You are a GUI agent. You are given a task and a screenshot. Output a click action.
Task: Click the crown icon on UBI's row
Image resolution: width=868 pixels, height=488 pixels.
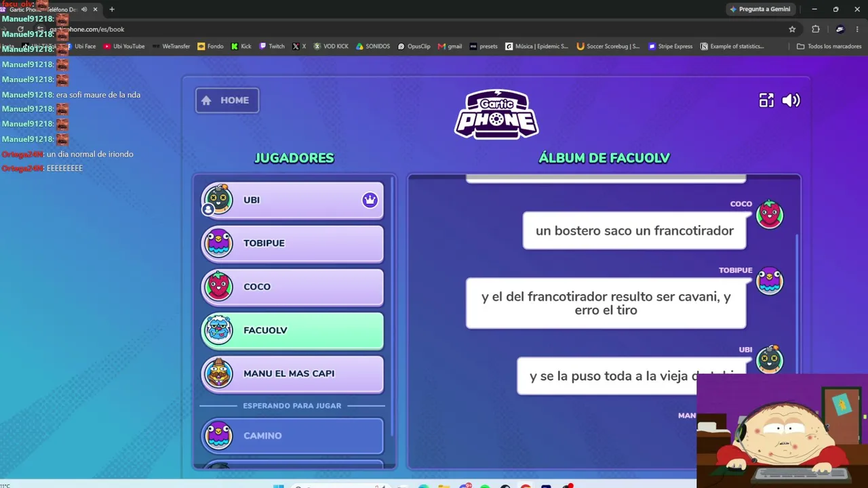coord(370,200)
